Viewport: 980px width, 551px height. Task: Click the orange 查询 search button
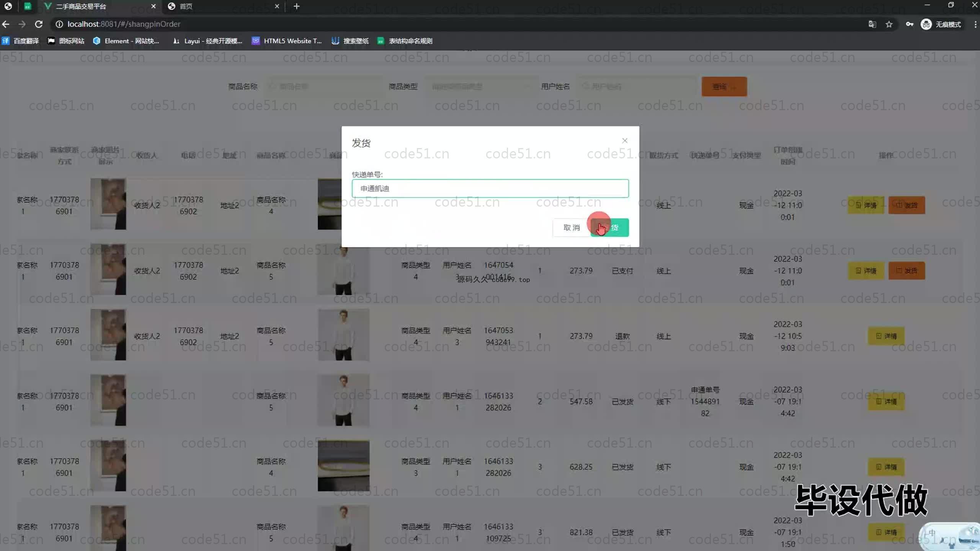(724, 86)
